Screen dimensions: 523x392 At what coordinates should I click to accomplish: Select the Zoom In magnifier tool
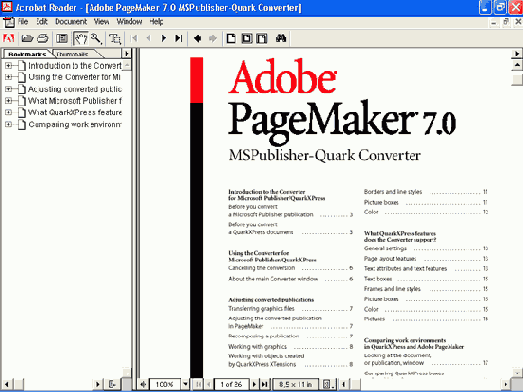[x=96, y=39]
